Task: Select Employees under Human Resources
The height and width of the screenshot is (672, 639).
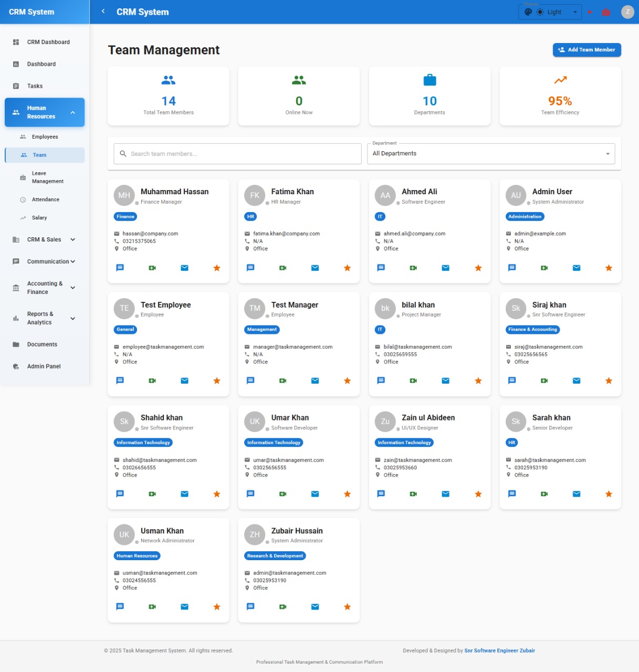Action: point(45,136)
